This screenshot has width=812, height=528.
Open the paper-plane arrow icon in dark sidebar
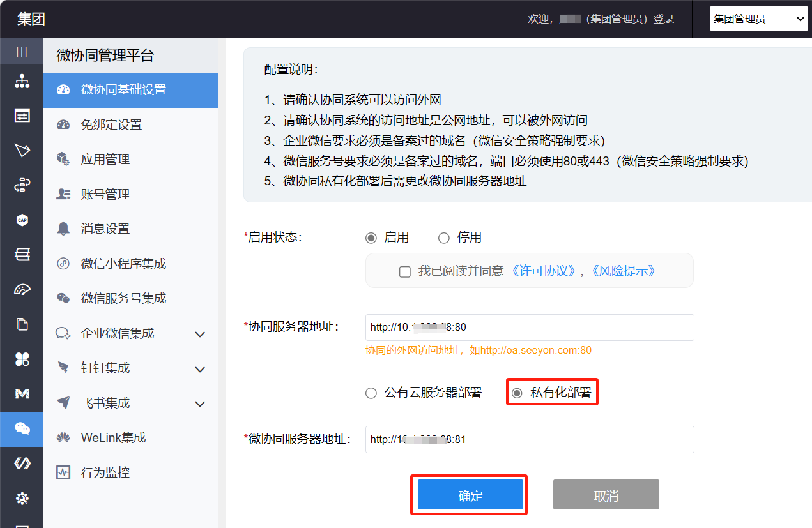coord(22,151)
